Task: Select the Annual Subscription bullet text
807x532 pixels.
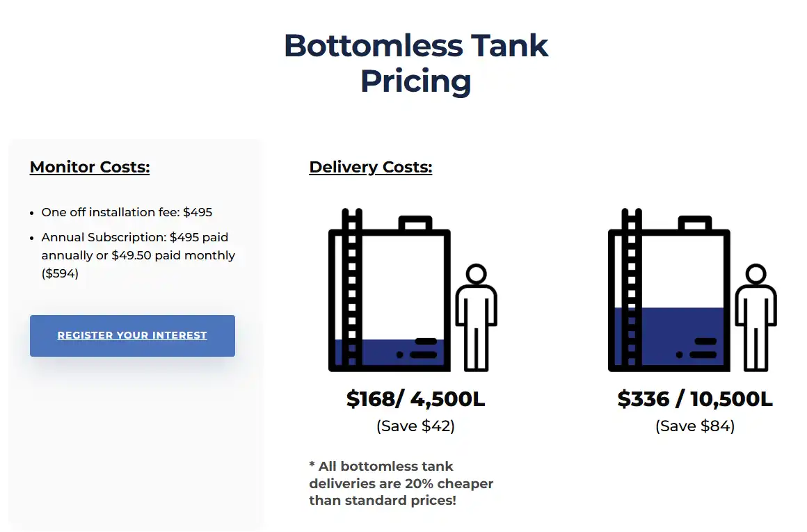Action: (138, 255)
